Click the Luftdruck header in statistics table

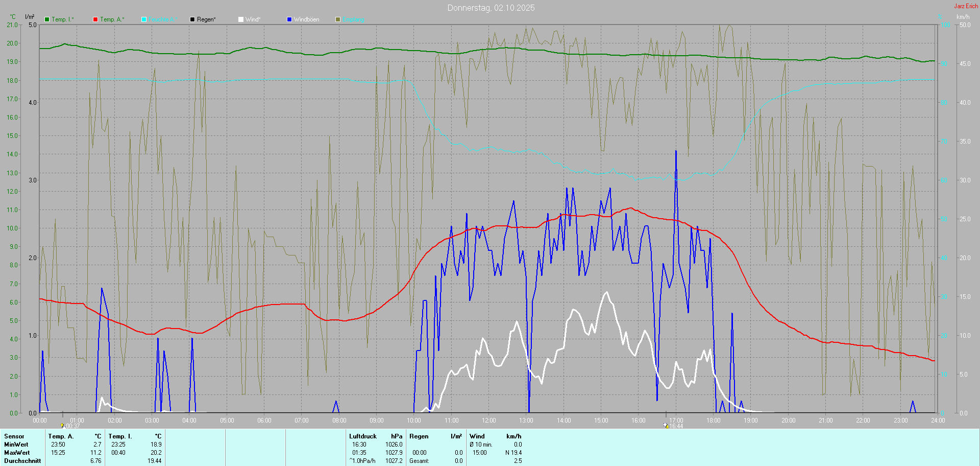pyautogui.click(x=363, y=436)
